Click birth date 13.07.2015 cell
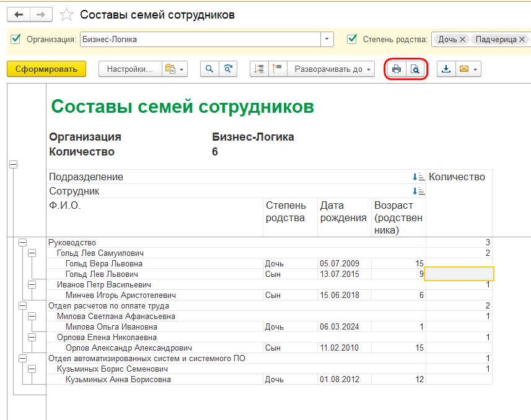This screenshot has height=420, width=531. click(344, 274)
